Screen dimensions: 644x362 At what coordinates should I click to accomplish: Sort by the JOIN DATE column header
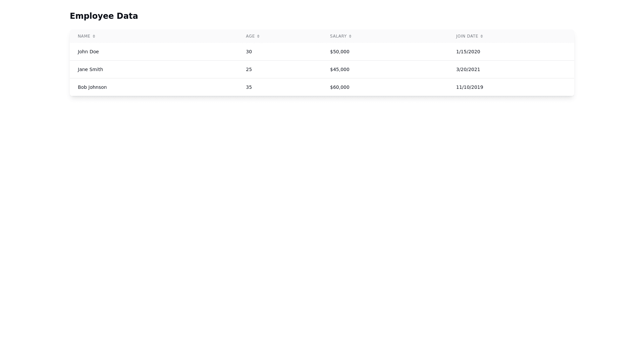point(467,36)
